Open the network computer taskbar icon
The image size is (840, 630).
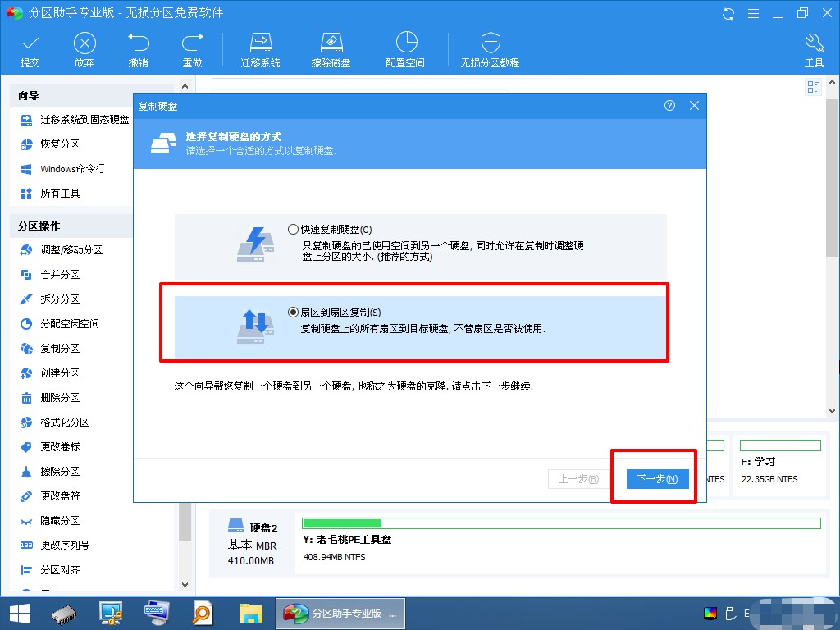point(111,614)
